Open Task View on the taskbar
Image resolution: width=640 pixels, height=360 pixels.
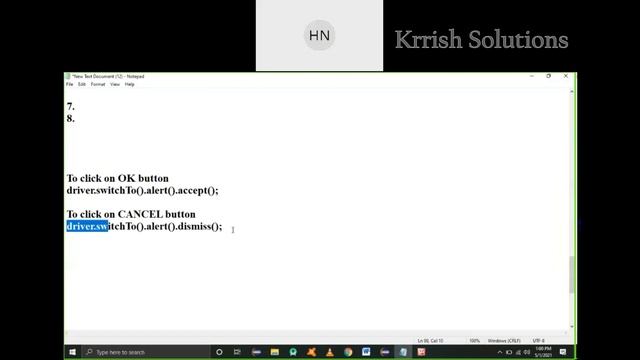click(237, 352)
